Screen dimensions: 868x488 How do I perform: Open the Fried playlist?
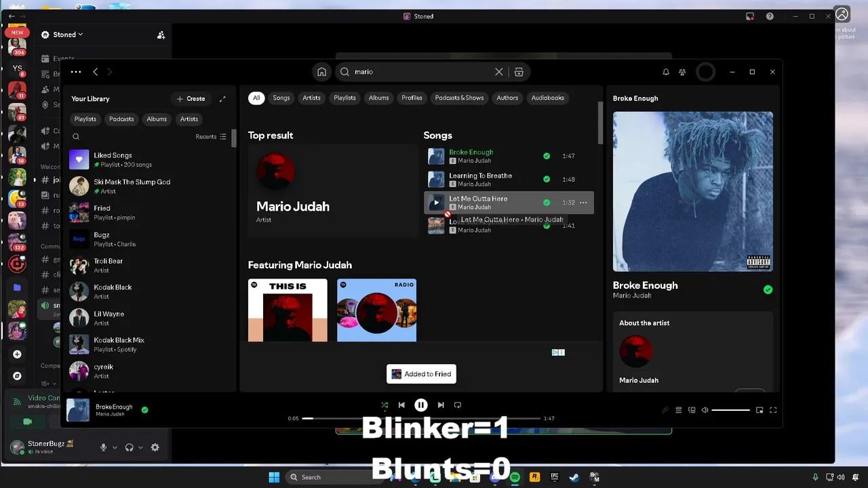(x=149, y=213)
